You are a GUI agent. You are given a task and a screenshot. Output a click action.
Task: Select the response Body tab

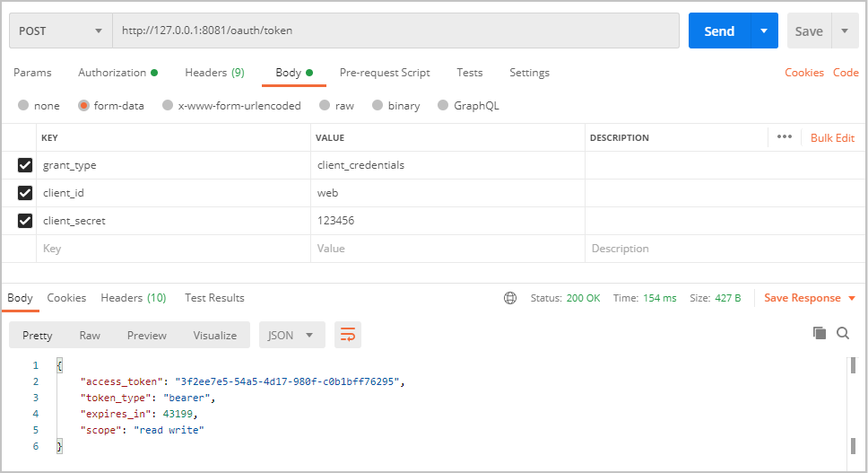click(20, 298)
